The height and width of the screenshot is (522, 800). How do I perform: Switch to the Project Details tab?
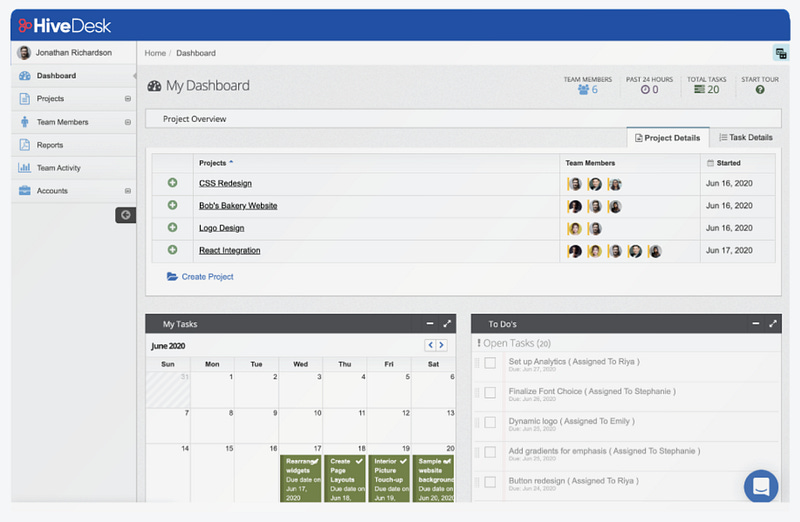click(x=667, y=138)
